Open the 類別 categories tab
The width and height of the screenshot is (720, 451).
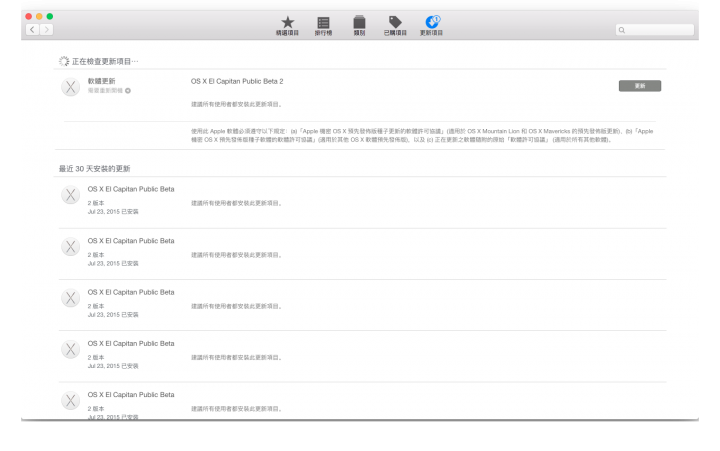[359, 26]
